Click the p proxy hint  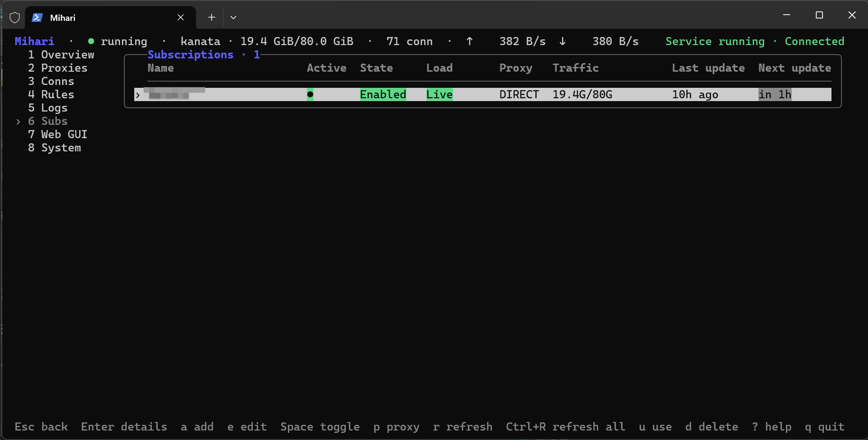click(x=397, y=427)
